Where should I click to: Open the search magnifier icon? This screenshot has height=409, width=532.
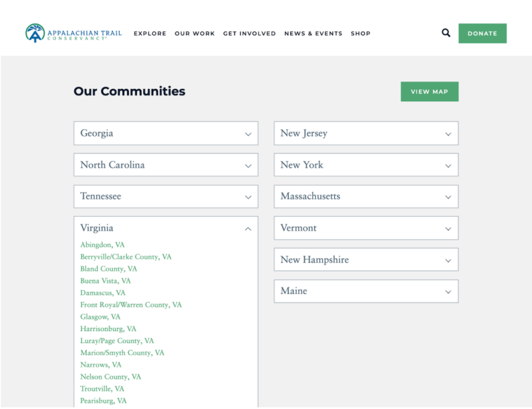click(446, 33)
